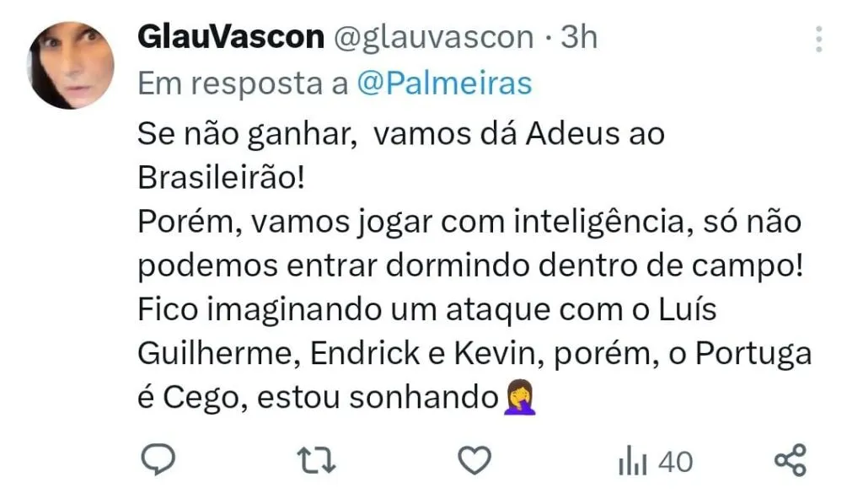Open the @glauvascon handle link
The image size is (863, 504).
click(434, 39)
